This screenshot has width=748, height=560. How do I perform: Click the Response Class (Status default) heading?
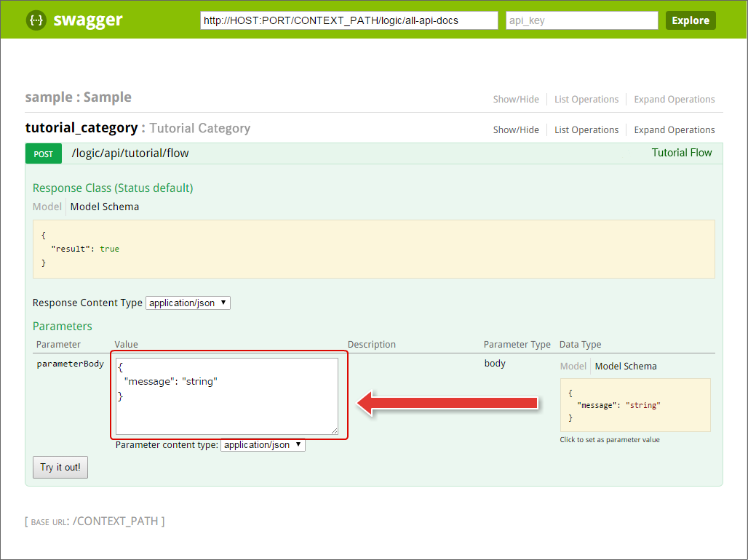[x=113, y=188]
